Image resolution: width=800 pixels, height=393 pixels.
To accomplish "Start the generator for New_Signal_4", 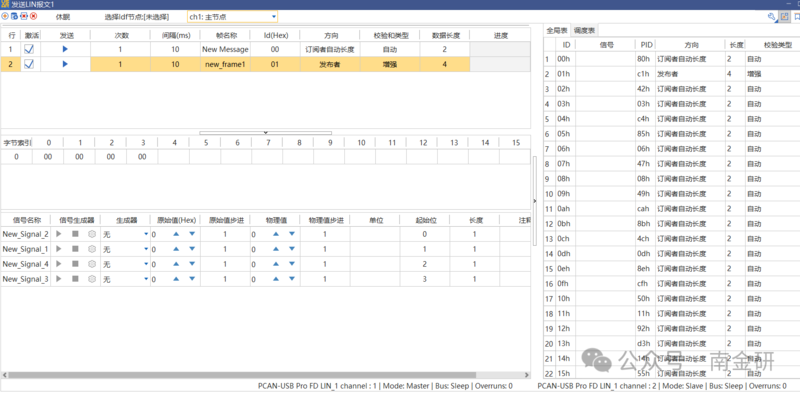I will (59, 264).
